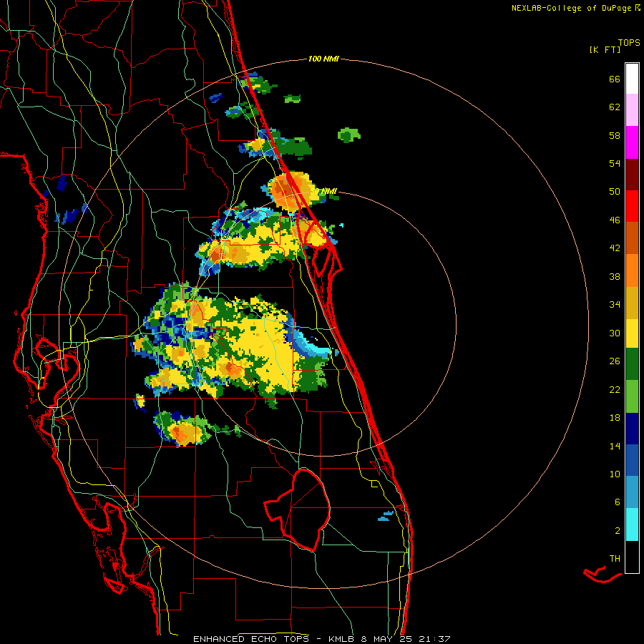Pick the yellow legend swatch
The width and height of the screenshot is (644, 644).
click(632, 333)
